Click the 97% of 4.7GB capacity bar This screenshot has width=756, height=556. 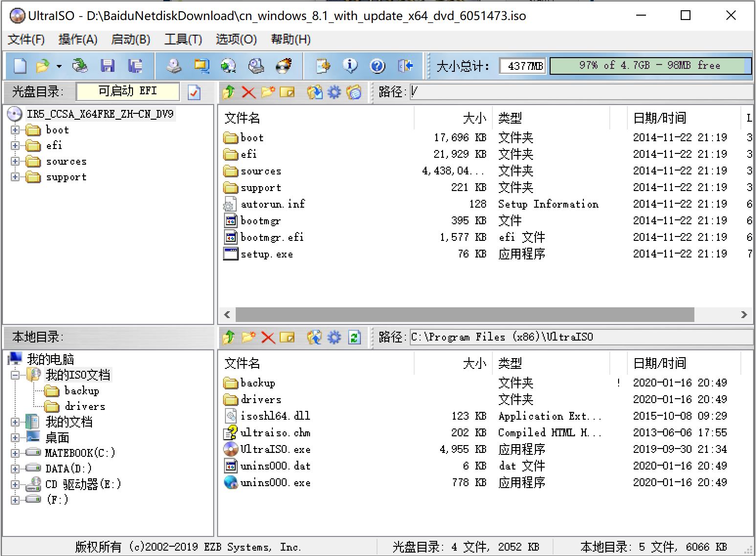[x=650, y=65]
